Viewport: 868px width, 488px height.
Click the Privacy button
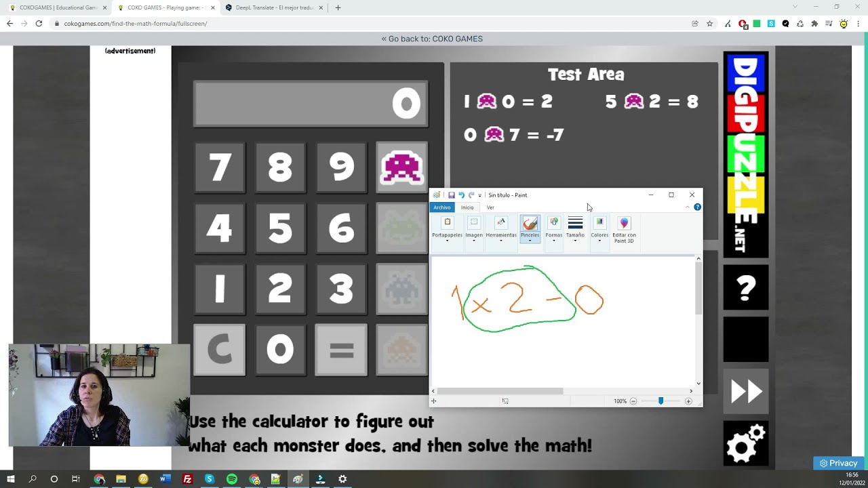tap(839, 463)
